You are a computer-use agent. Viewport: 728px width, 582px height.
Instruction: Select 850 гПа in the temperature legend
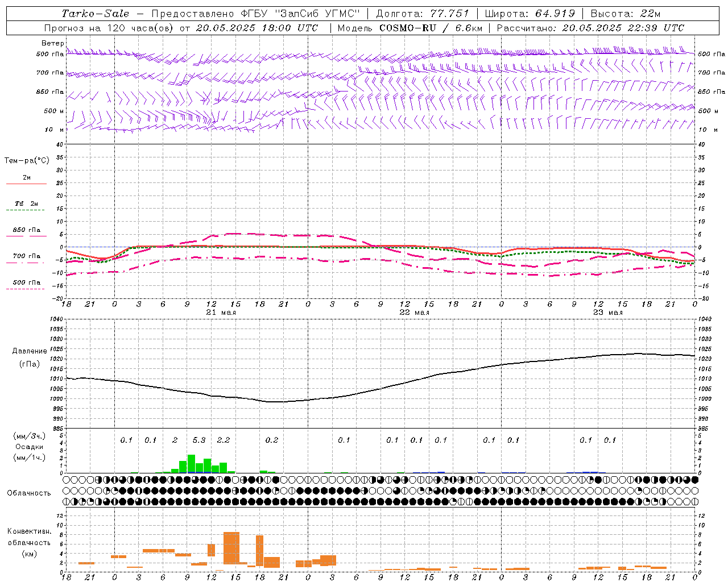pyautogui.click(x=27, y=230)
